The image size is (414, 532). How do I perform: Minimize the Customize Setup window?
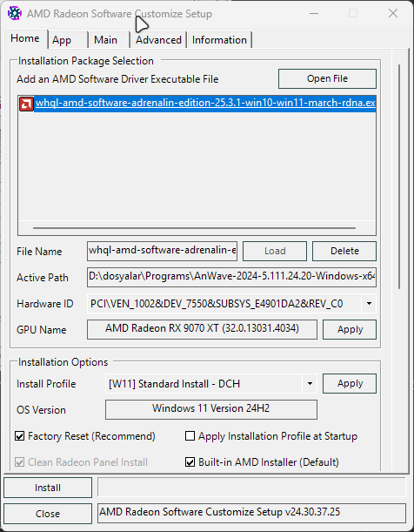tap(314, 14)
